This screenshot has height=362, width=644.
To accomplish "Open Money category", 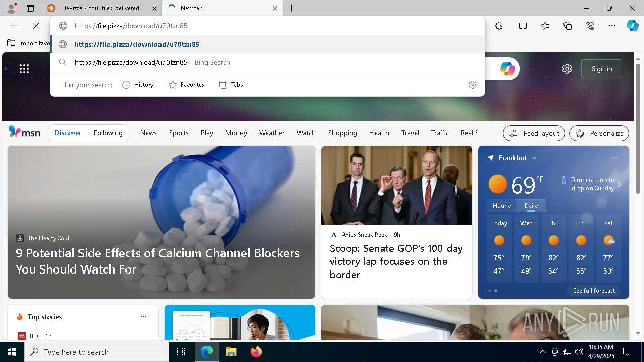I will pyautogui.click(x=236, y=133).
